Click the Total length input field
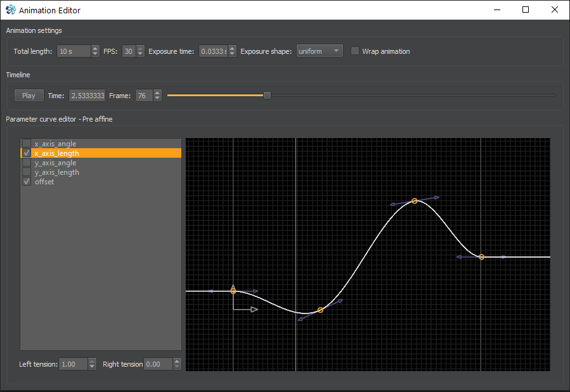Screen dimensions: 570x392 pos(74,51)
